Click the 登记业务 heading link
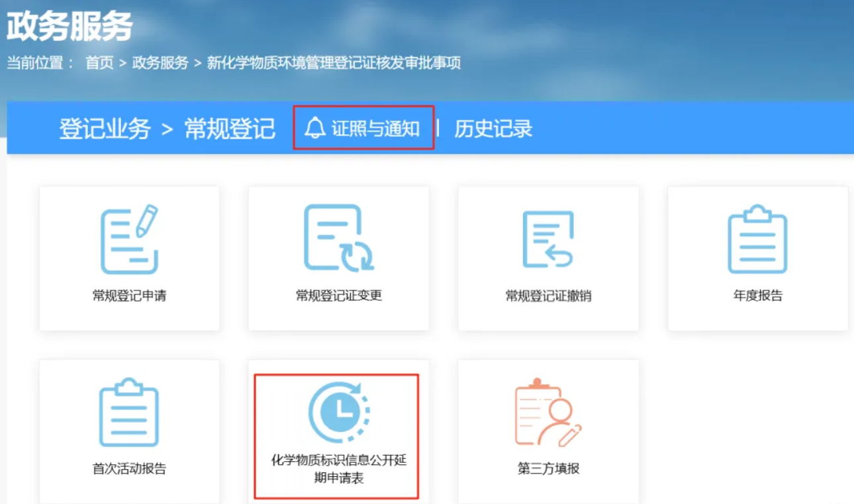 click(x=105, y=128)
